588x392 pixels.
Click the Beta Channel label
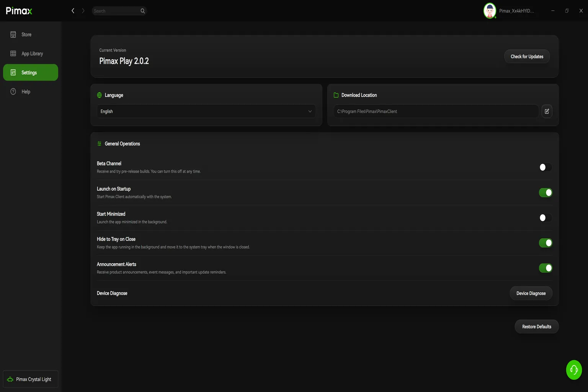pos(109,163)
